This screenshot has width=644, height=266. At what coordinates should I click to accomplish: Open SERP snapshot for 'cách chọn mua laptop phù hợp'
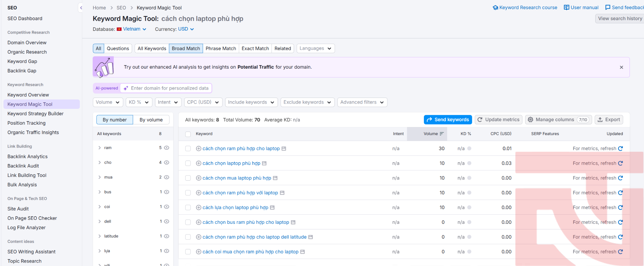tap(275, 178)
